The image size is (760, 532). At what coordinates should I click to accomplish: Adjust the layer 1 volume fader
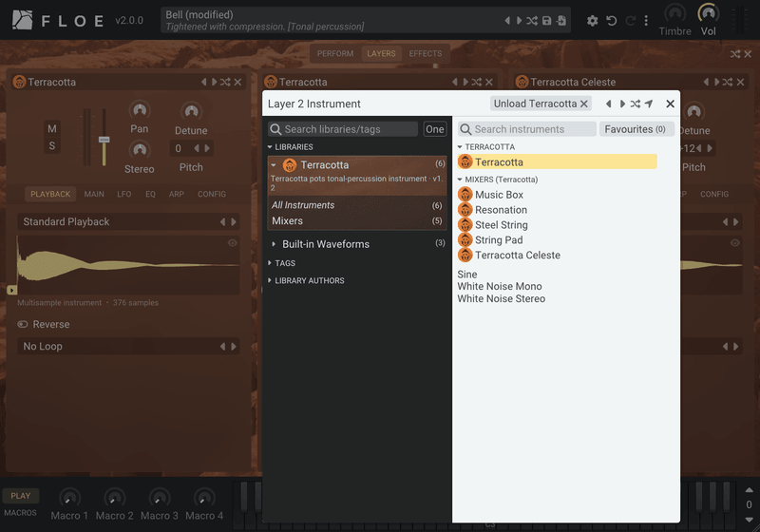point(104,140)
